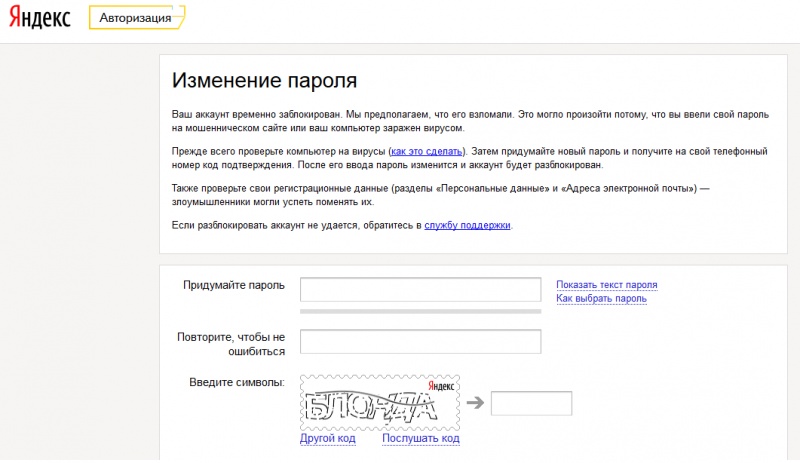Screen dimensions: 800x463
Task: Click the "Придумайте пароль" label text
Action: (x=234, y=285)
